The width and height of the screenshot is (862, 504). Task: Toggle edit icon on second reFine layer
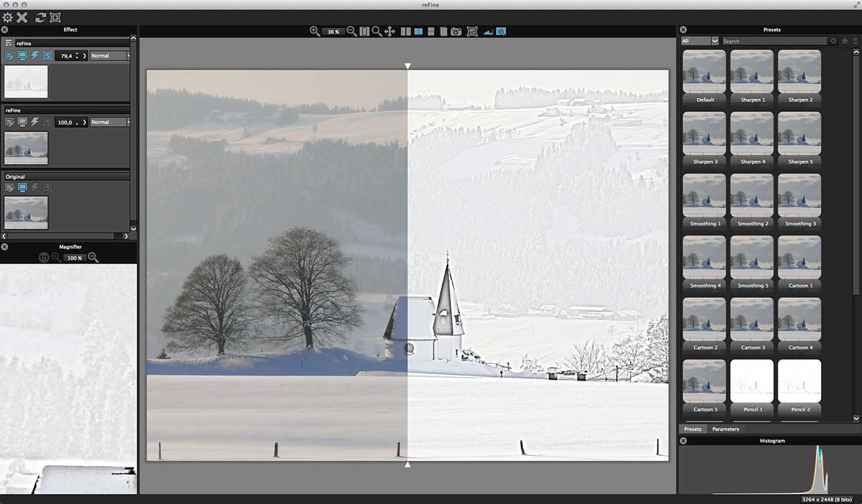tap(9, 122)
